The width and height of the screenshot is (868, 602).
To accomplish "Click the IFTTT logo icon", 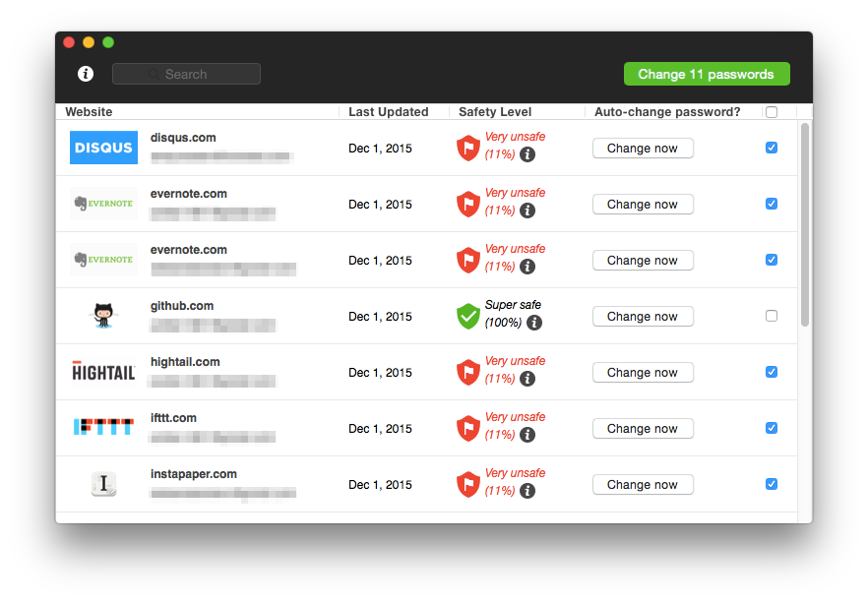I will click(103, 427).
